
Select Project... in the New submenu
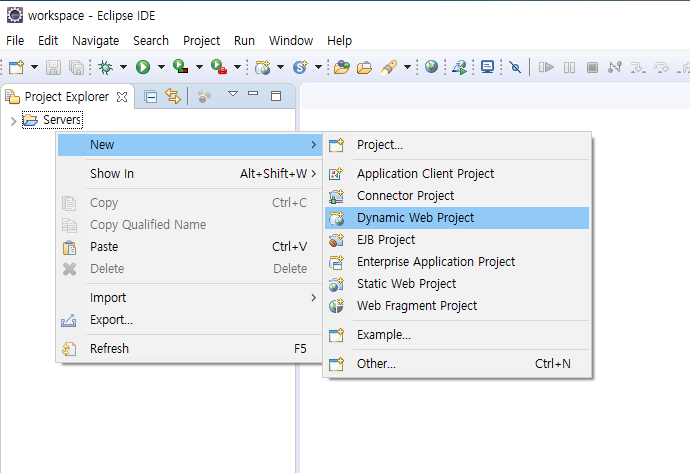coord(457,145)
